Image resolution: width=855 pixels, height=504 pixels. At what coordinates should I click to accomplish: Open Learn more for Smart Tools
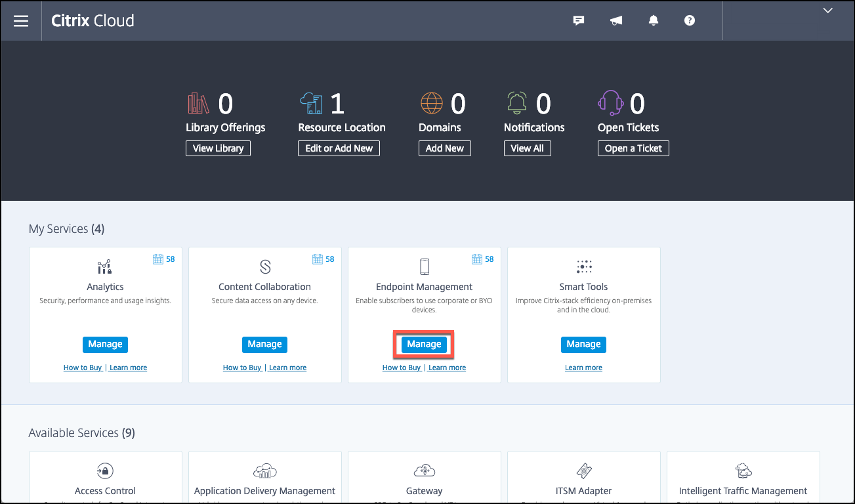[x=583, y=367]
